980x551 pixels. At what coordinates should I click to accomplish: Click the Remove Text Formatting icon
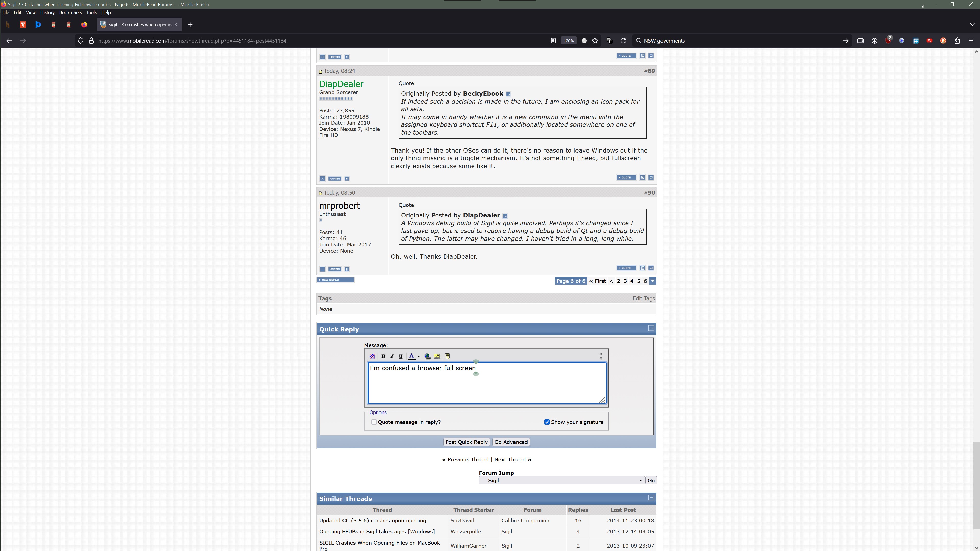tap(372, 356)
